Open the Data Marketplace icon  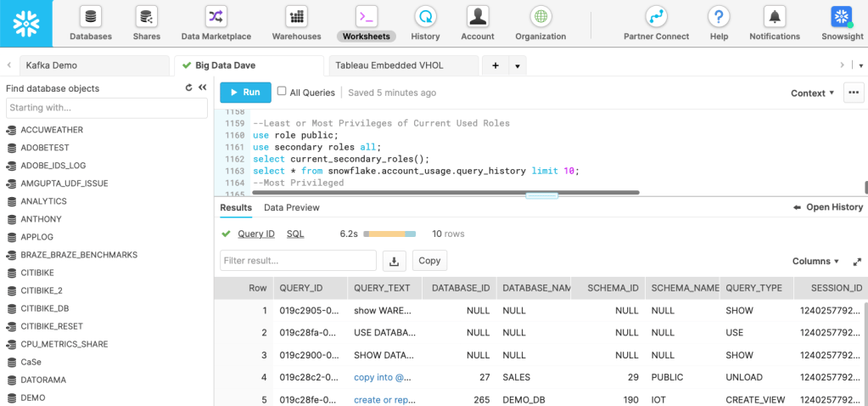click(x=216, y=17)
